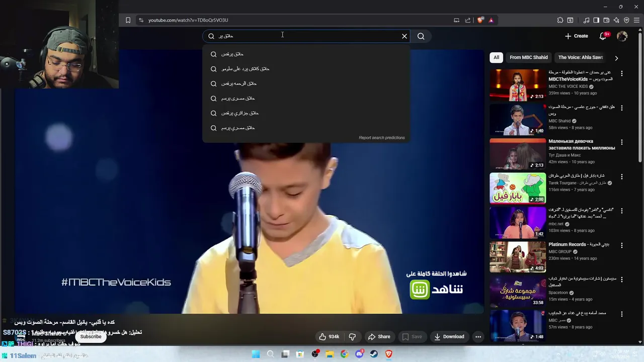Image resolution: width=644 pixels, height=362 pixels.
Task: Open the 1:40 MBC Shahid video thumbnail
Action: pos(518,120)
